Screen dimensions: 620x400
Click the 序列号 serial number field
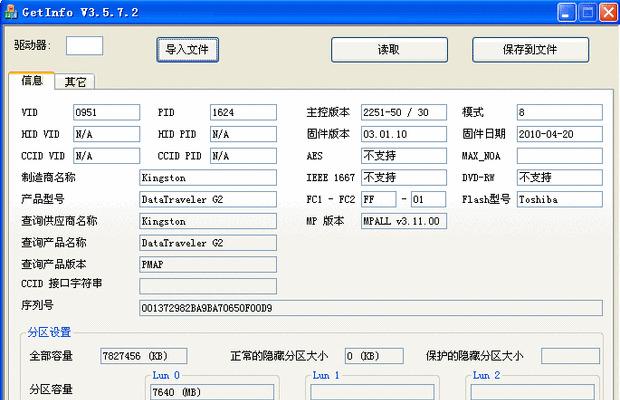[x=371, y=308]
